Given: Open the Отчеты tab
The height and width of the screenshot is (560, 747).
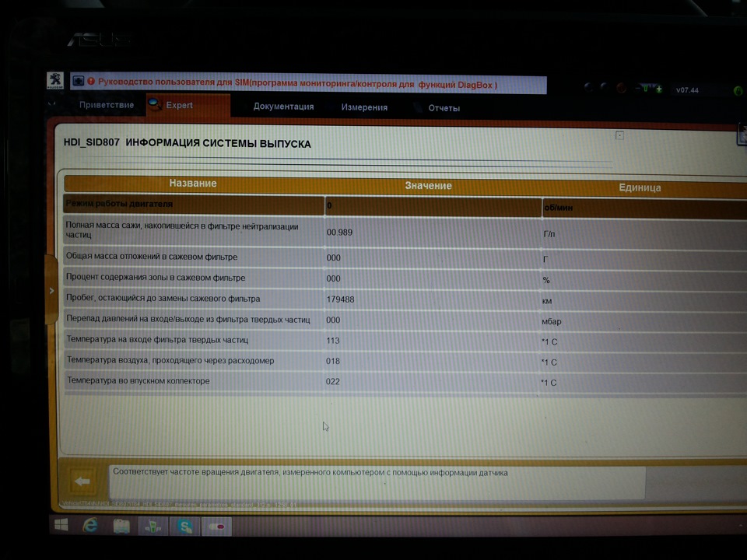Looking at the screenshot, I should point(444,108).
